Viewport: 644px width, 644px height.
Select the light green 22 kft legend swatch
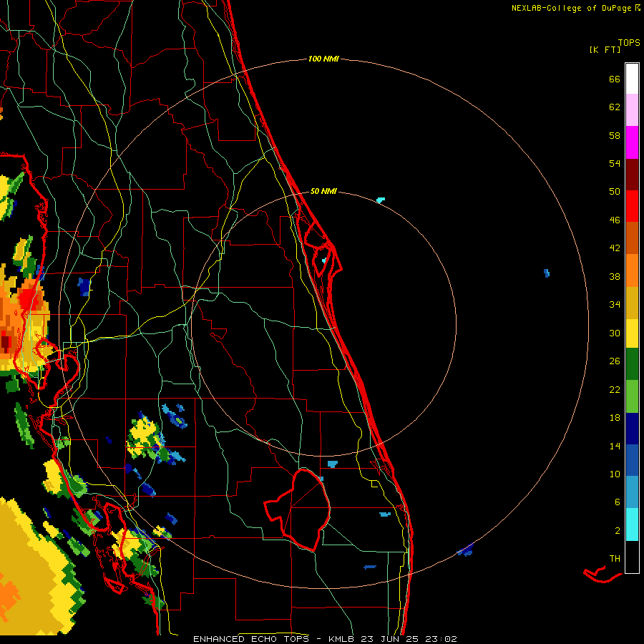coord(632,396)
